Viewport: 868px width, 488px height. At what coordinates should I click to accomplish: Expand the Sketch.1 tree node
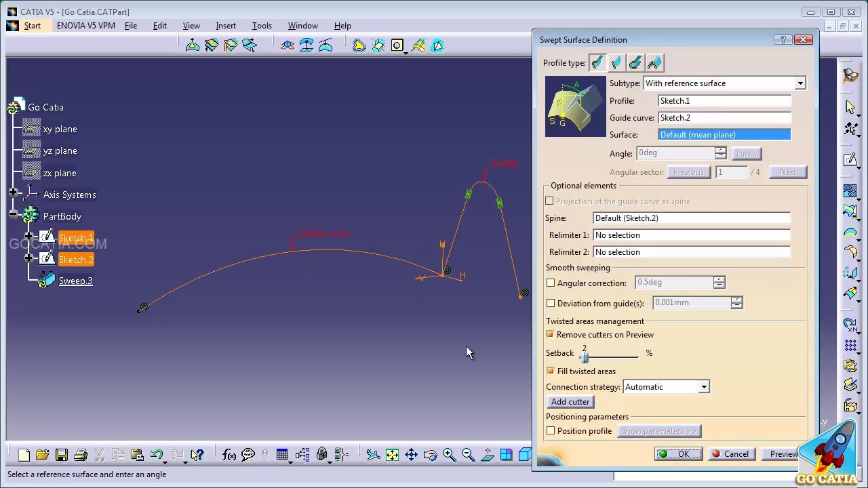pyautogui.click(x=28, y=237)
